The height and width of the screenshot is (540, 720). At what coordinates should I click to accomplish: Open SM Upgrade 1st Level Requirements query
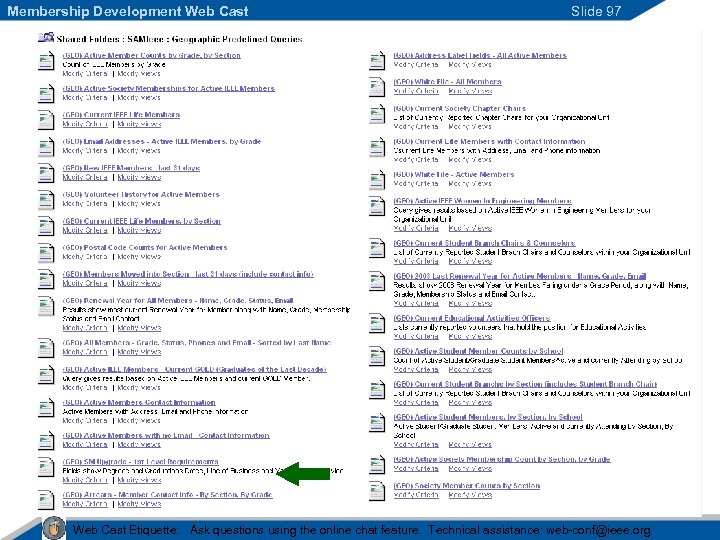(x=141, y=461)
